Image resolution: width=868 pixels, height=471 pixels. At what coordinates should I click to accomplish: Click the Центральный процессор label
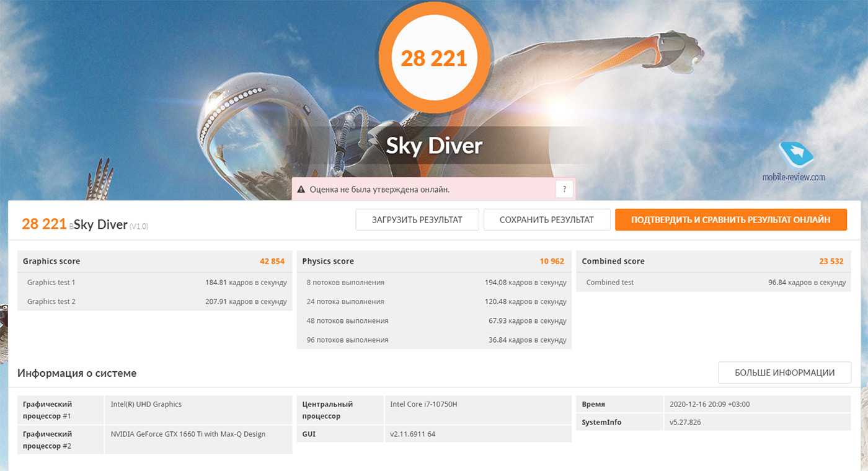tap(340, 410)
